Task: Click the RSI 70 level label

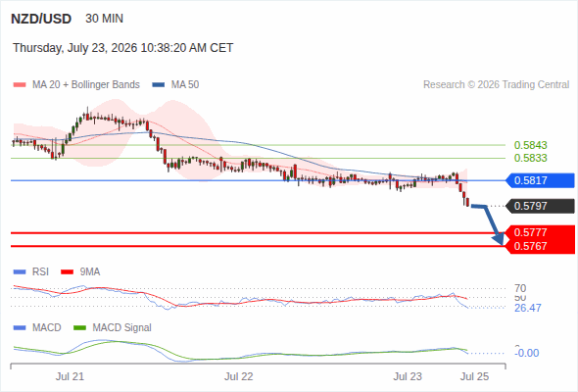Action: 520,288
